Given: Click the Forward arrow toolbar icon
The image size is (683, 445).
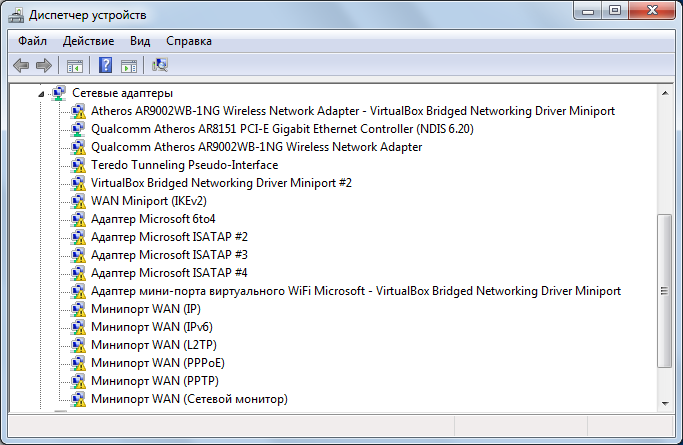Looking at the screenshot, I should 44,66.
